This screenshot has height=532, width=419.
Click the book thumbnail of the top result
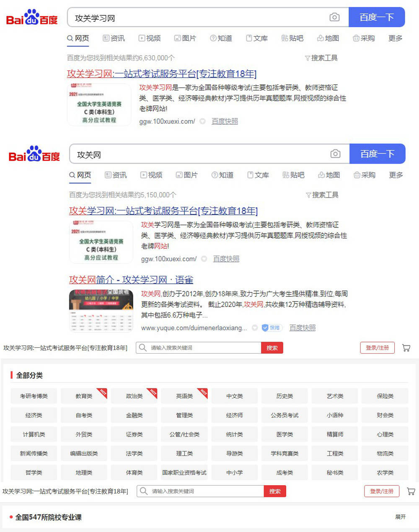99,104
